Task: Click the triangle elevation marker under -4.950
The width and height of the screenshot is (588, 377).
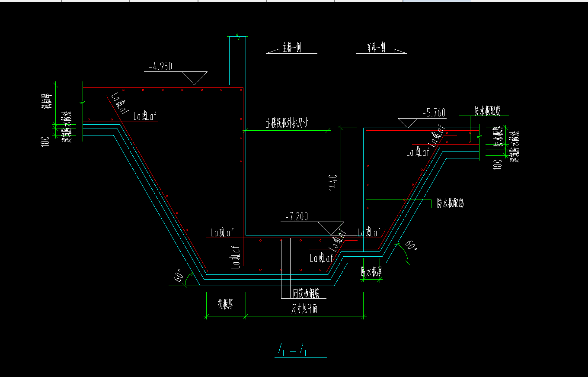Action: point(194,78)
